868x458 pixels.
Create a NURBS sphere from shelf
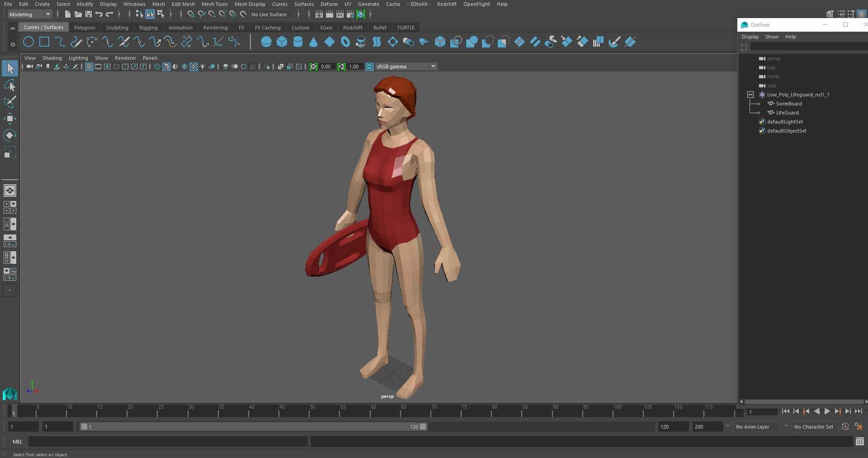coord(266,42)
